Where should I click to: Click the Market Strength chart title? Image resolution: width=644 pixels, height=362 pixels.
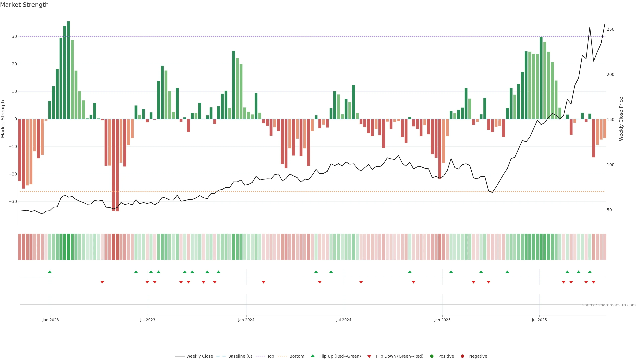pos(24,5)
